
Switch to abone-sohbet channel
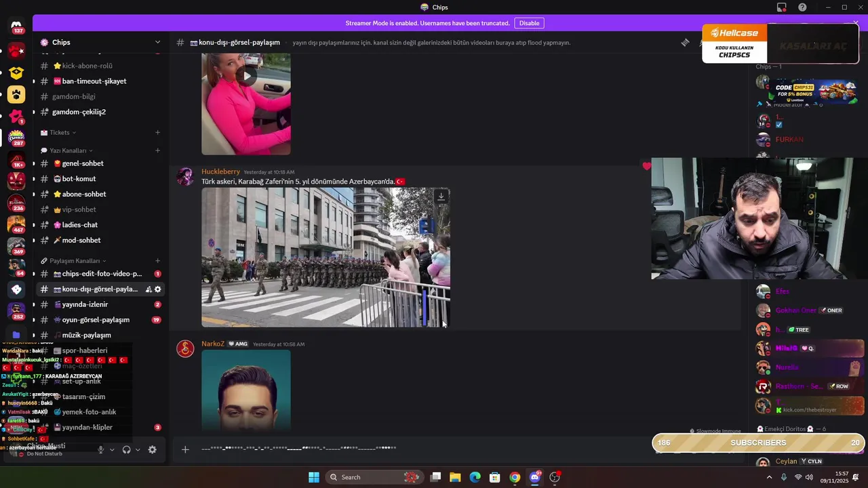click(x=100, y=195)
